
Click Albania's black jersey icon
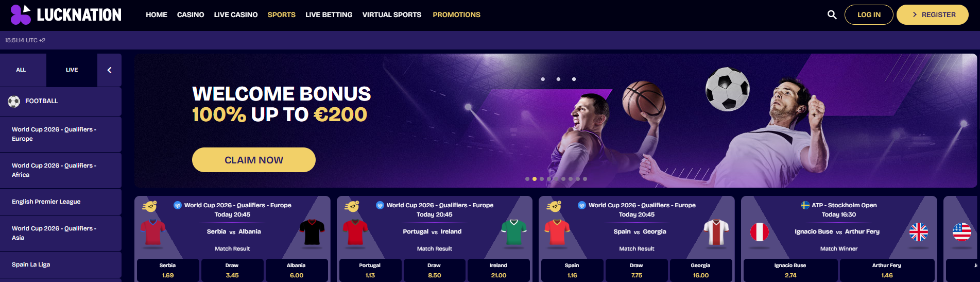(x=312, y=232)
